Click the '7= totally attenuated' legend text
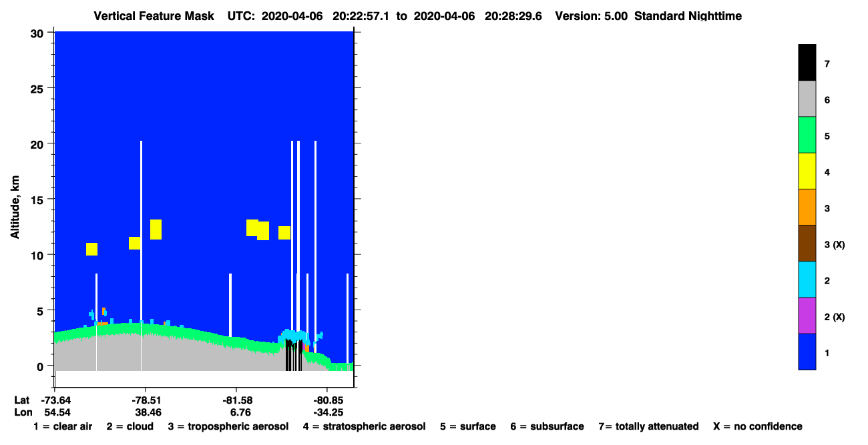868x445 pixels. click(x=648, y=426)
